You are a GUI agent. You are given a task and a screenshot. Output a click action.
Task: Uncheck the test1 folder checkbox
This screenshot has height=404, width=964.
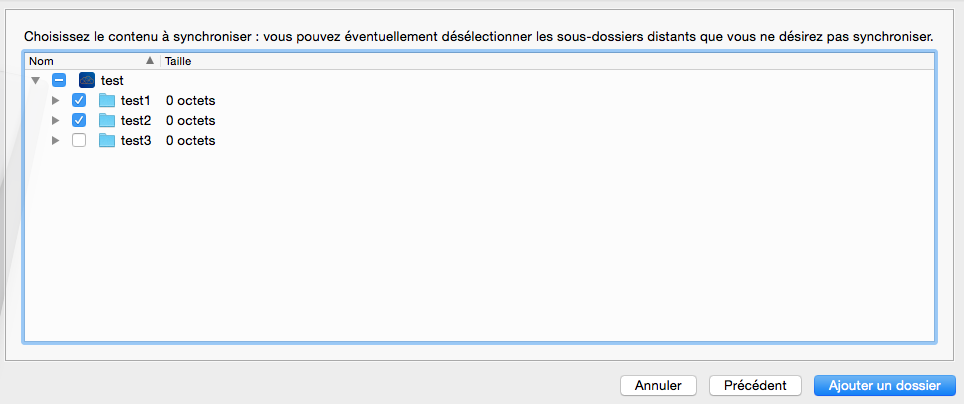[x=79, y=100]
